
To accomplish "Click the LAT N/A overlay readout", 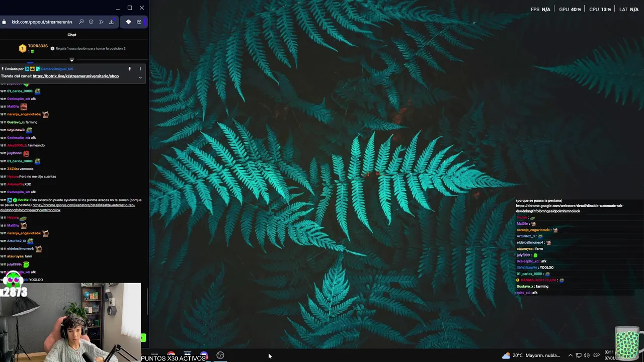I will coord(629,10).
